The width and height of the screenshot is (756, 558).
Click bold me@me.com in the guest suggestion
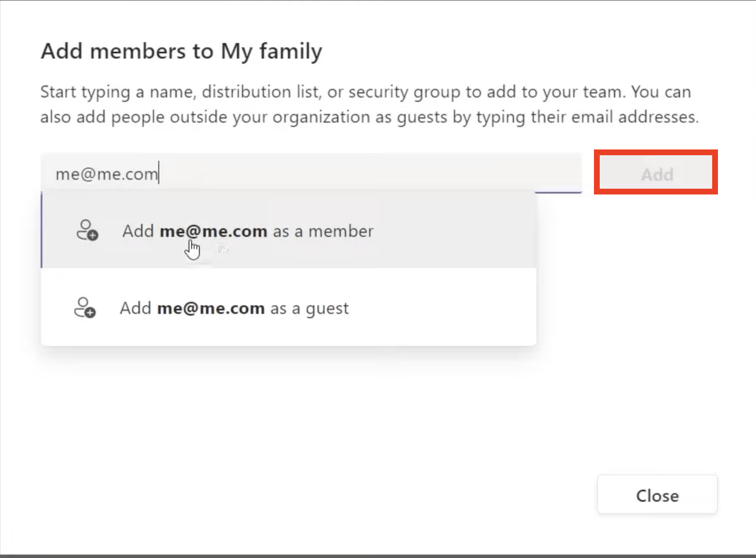pos(211,308)
